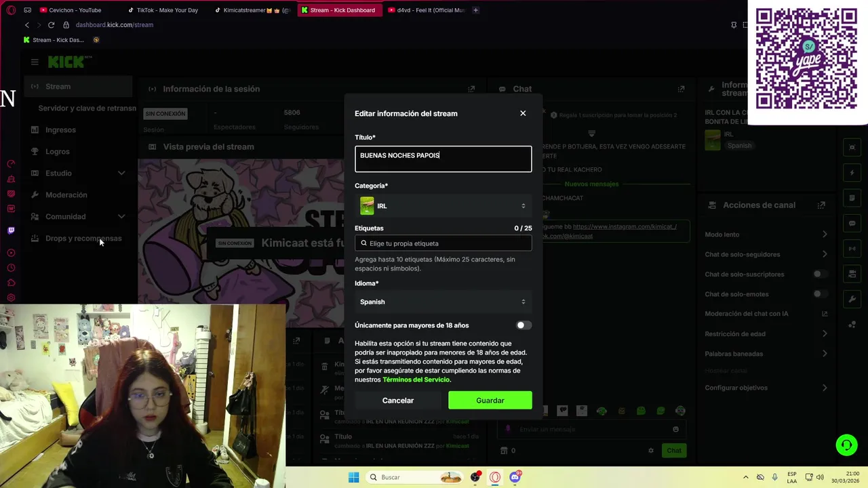Open the GX Control speedometer icon
868x488 pixels.
(11, 164)
